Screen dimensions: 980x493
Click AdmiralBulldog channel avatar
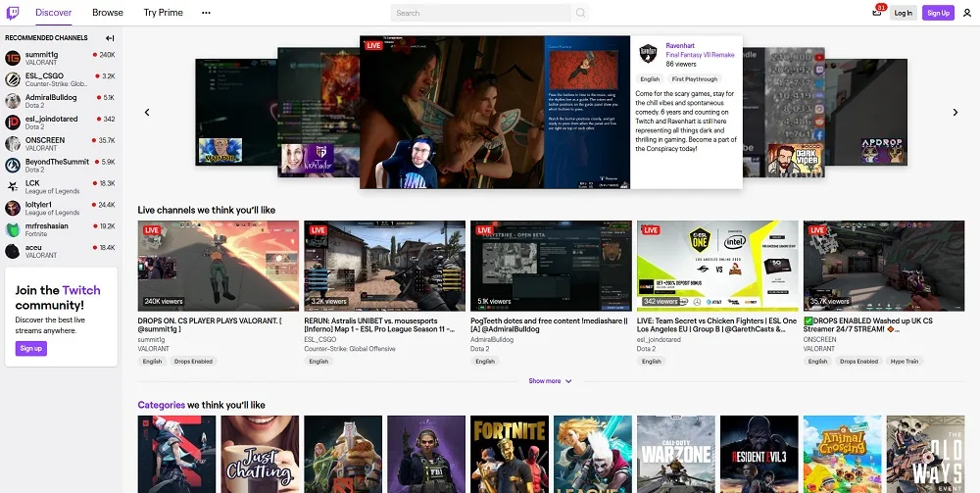(x=13, y=101)
